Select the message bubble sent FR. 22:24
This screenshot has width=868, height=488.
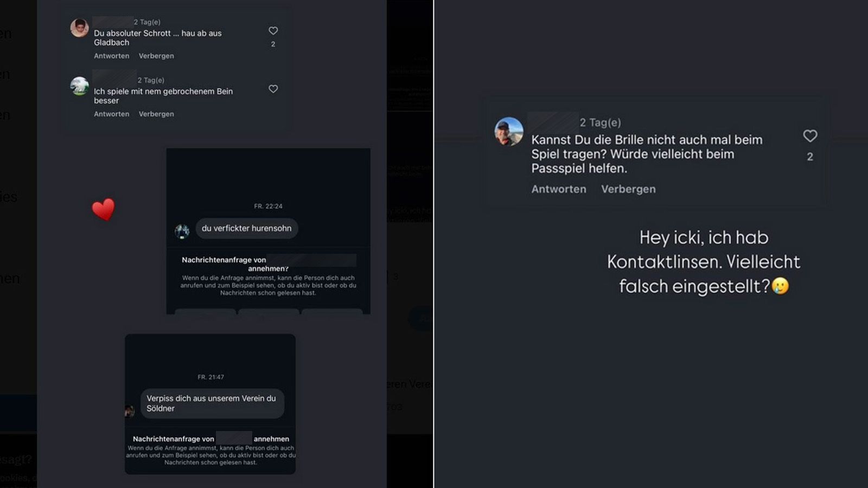(x=246, y=228)
